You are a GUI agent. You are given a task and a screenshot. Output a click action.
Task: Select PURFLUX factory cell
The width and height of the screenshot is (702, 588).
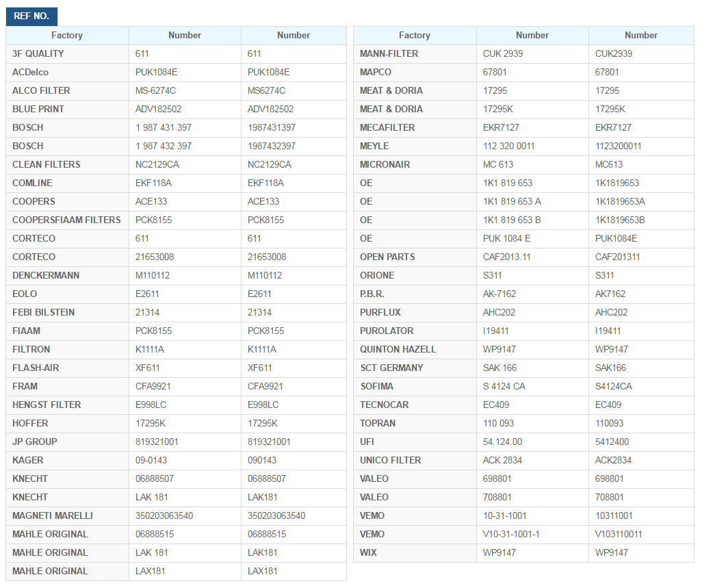415,313
